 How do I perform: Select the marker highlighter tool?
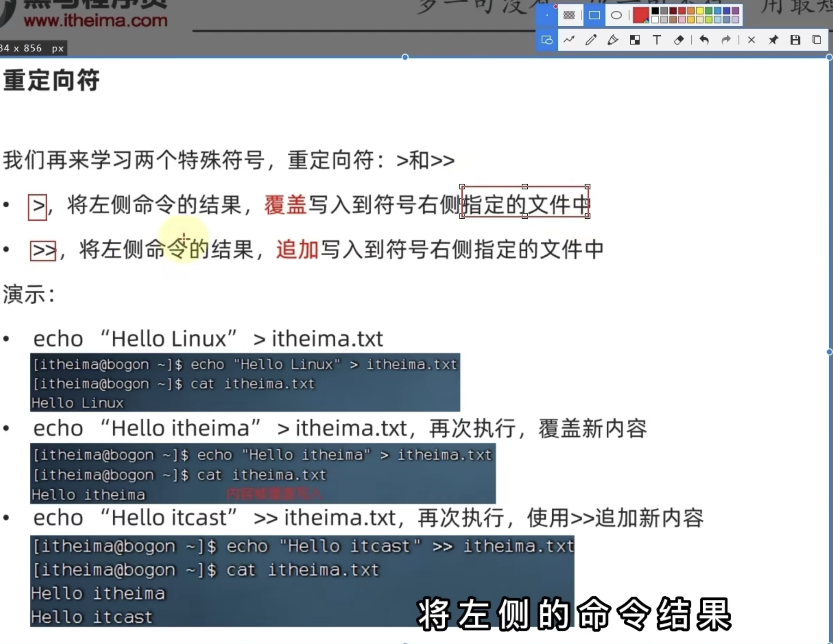(x=613, y=40)
